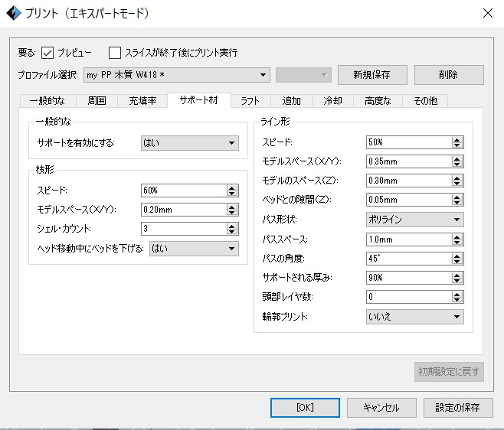Viewport: 504px width, 430px height.
Task: Click the キャンセル button
Action: coord(381,408)
